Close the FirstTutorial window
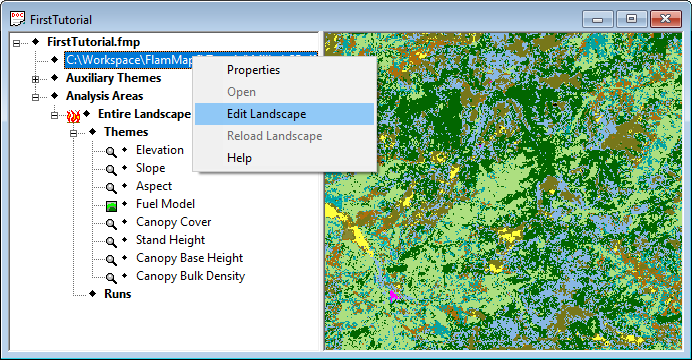The height and width of the screenshot is (360, 692). click(x=666, y=19)
